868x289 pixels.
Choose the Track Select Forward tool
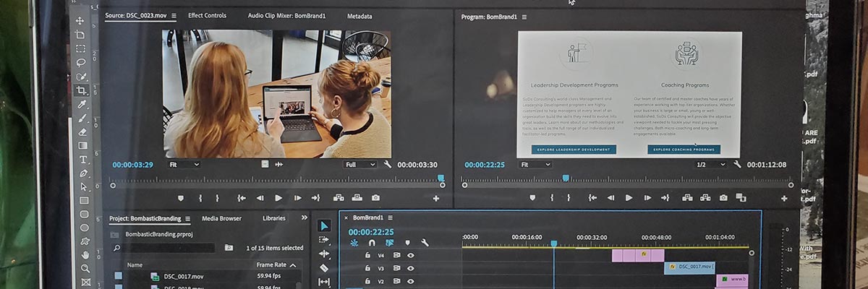pyautogui.click(x=323, y=240)
